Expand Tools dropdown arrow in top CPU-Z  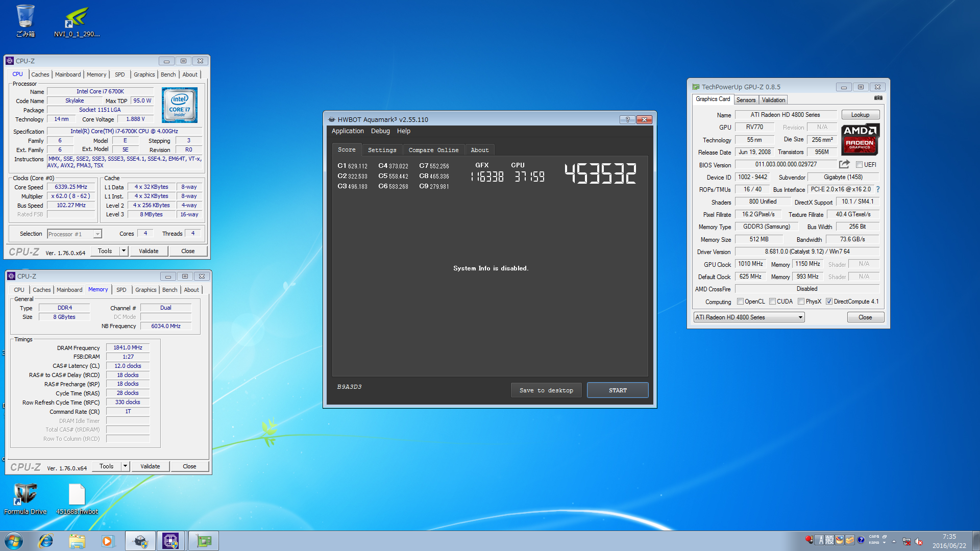[124, 251]
